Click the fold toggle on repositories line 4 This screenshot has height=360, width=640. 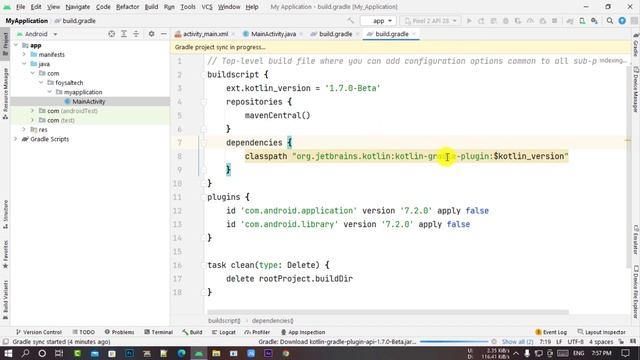coord(203,102)
